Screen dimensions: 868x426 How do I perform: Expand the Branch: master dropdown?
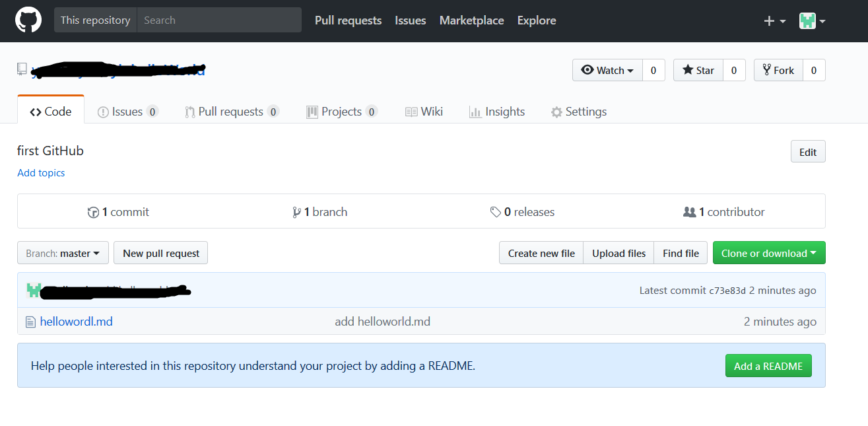click(x=63, y=253)
